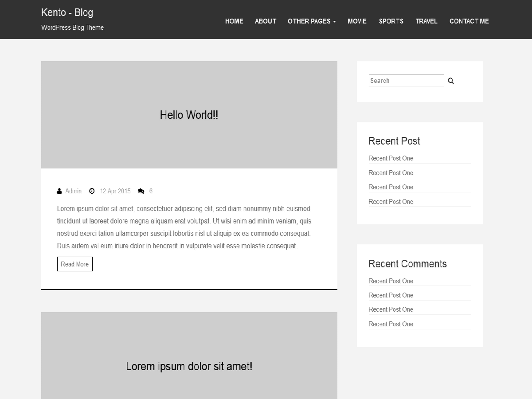The width and height of the screenshot is (532, 399).
Task: Click the Read More button
Action: point(74,264)
